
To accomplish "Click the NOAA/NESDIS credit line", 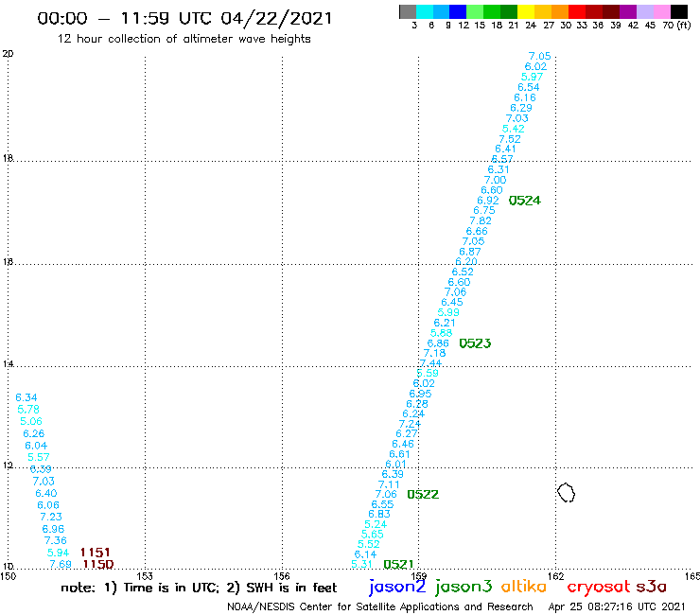I will point(380,606).
